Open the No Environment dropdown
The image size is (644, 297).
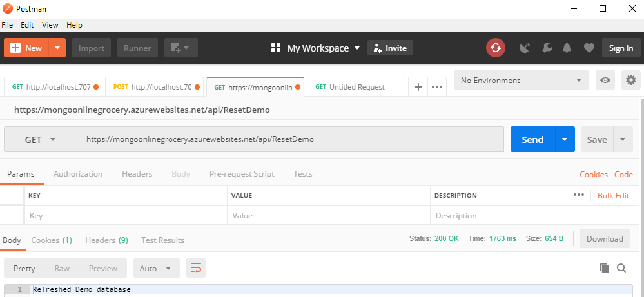click(521, 80)
